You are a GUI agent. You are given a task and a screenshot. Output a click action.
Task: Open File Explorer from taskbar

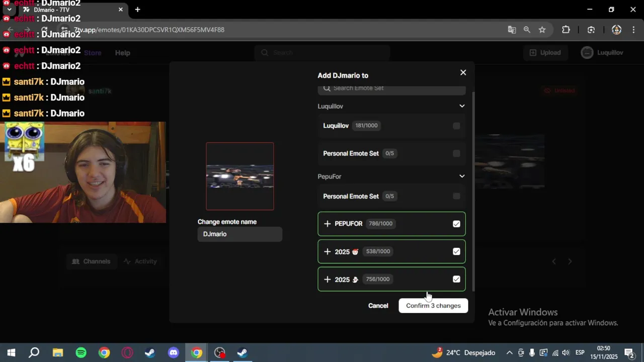58,352
